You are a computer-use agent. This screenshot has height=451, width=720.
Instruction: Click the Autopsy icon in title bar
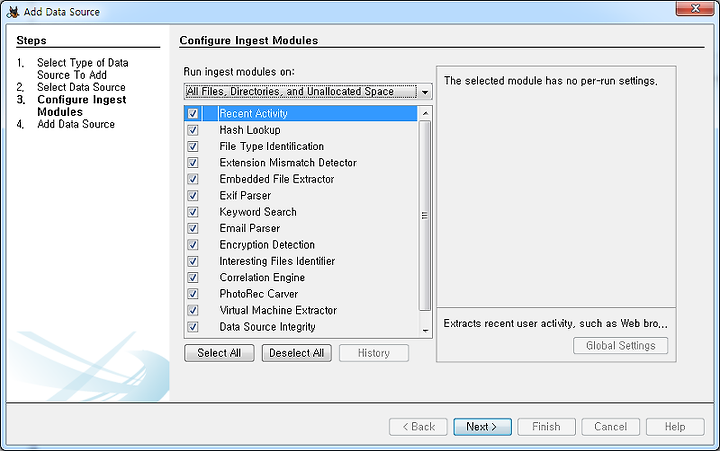tap(13, 11)
